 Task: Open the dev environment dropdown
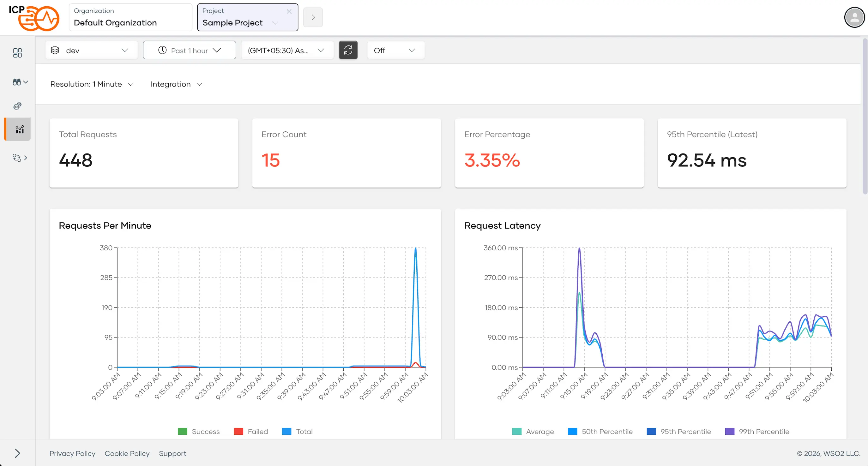click(x=91, y=50)
